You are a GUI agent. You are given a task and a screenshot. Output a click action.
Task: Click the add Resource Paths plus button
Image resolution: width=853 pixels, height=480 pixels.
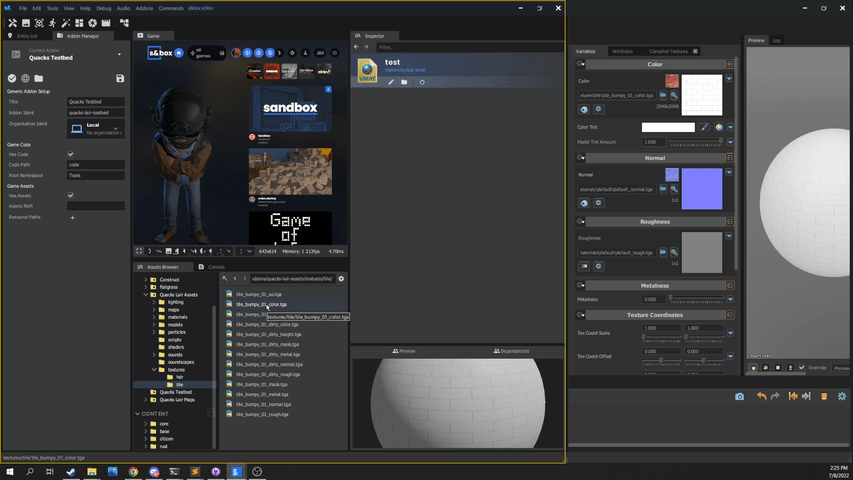(x=72, y=218)
